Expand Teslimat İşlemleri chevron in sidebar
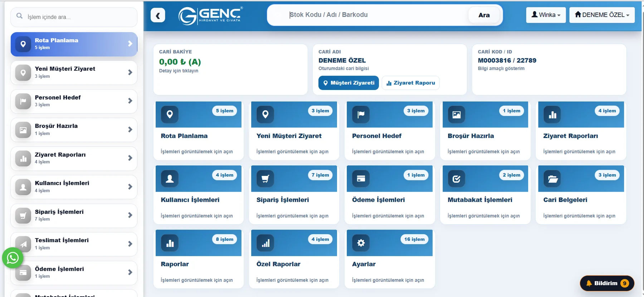The image size is (644, 297). pyautogui.click(x=130, y=244)
